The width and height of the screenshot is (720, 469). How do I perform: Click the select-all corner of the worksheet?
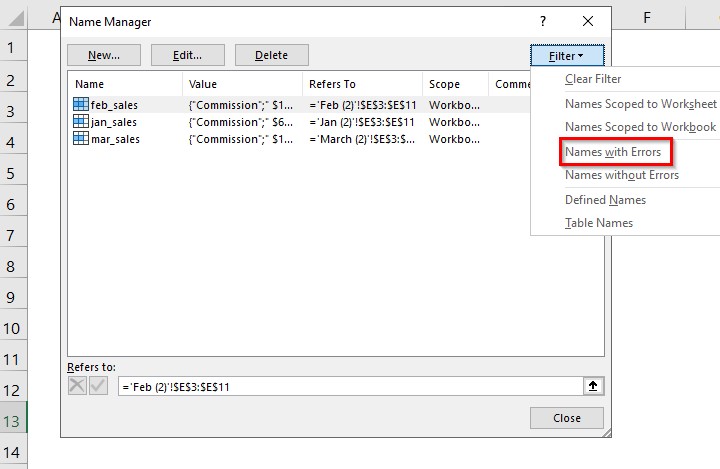13,18
